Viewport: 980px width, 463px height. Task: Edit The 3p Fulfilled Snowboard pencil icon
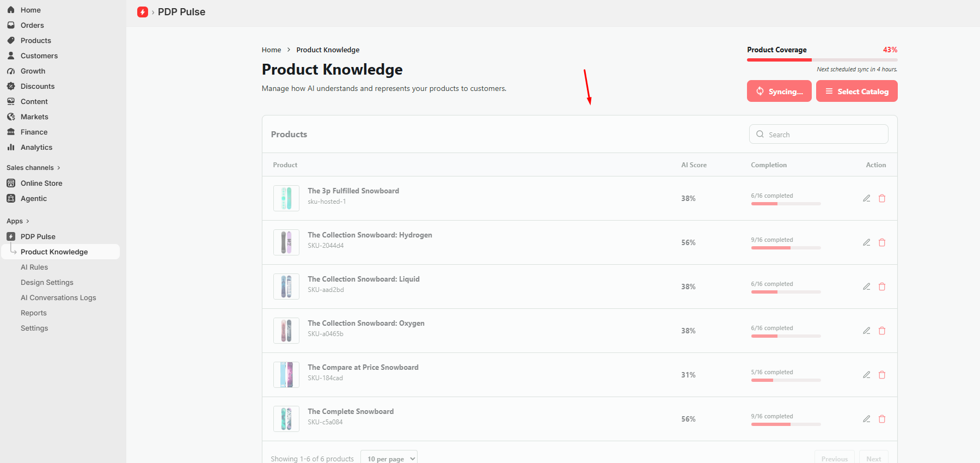point(867,198)
